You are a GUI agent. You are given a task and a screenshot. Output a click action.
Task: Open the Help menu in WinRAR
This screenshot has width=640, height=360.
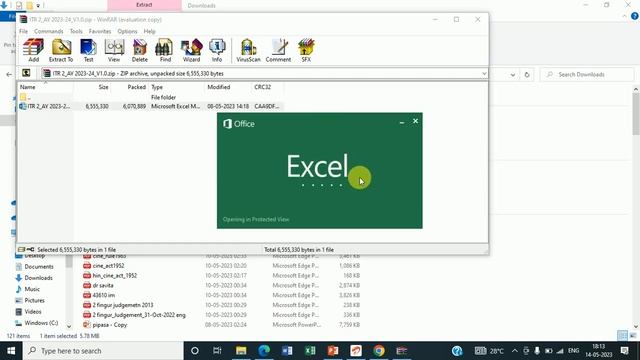point(149,31)
